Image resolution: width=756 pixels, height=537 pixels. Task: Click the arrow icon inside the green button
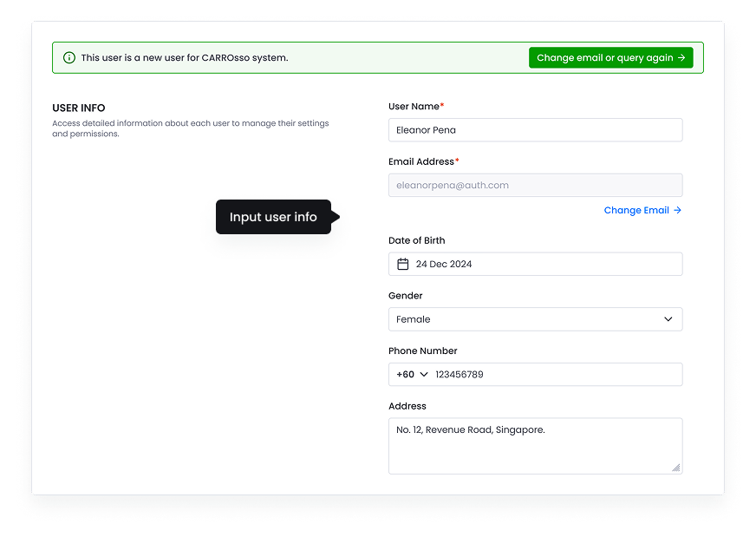pos(681,58)
